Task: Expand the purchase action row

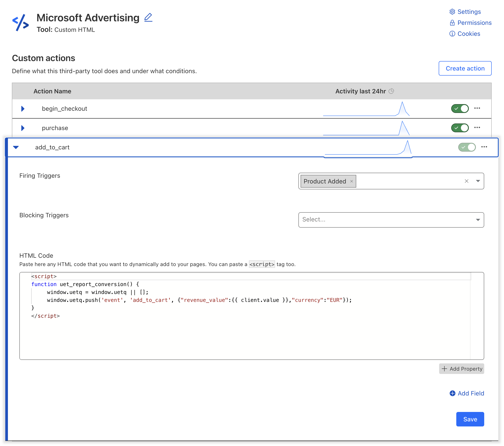Action: coord(23,128)
